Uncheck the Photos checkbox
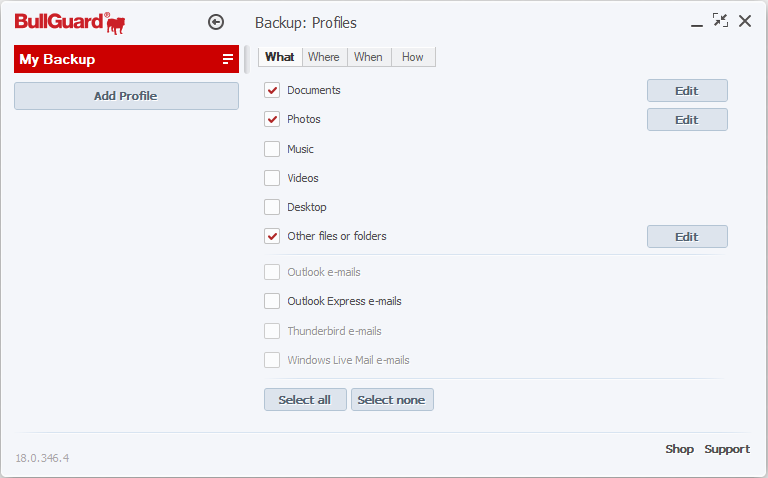 pos(272,119)
